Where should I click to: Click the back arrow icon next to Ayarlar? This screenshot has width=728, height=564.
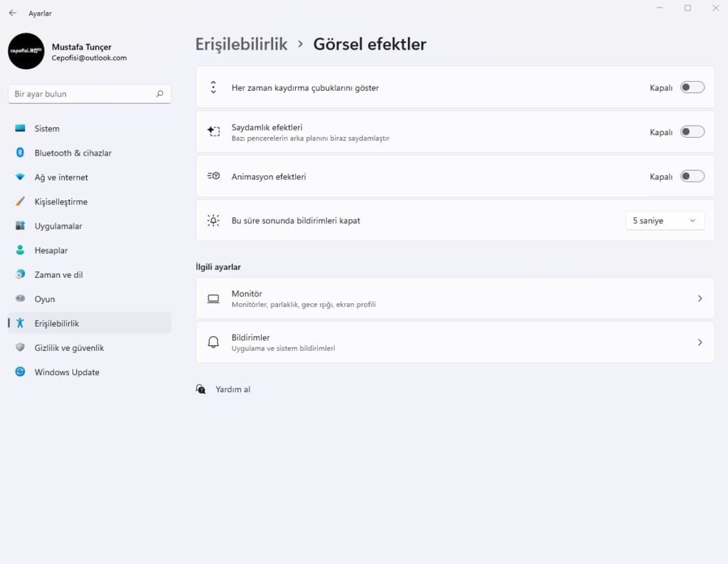tap(13, 13)
